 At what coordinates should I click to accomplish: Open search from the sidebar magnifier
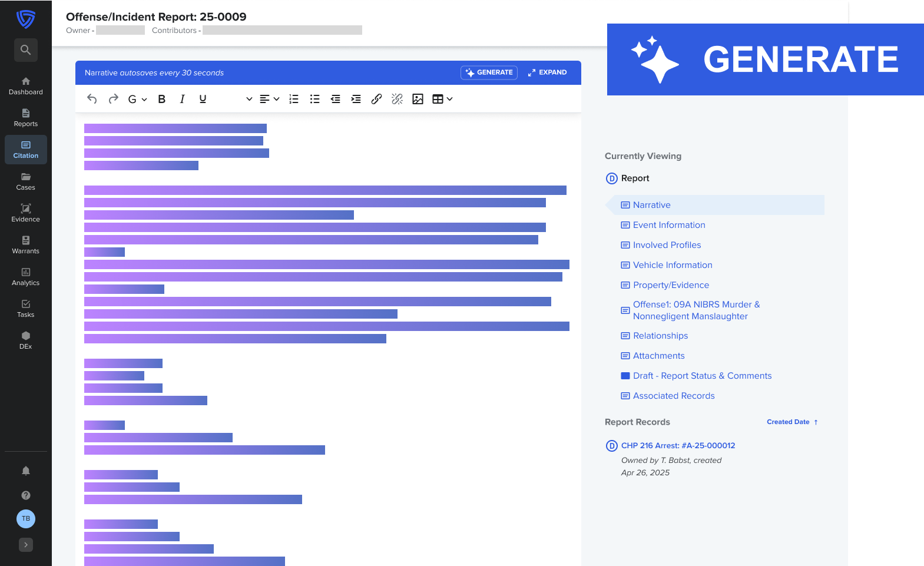(x=26, y=50)
